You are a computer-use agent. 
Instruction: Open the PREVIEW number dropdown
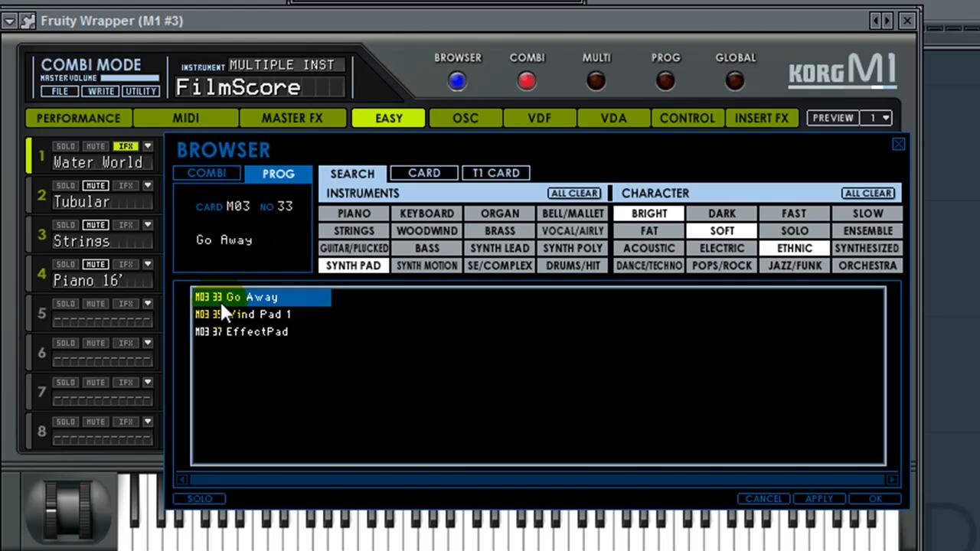(x=877, y=118)
